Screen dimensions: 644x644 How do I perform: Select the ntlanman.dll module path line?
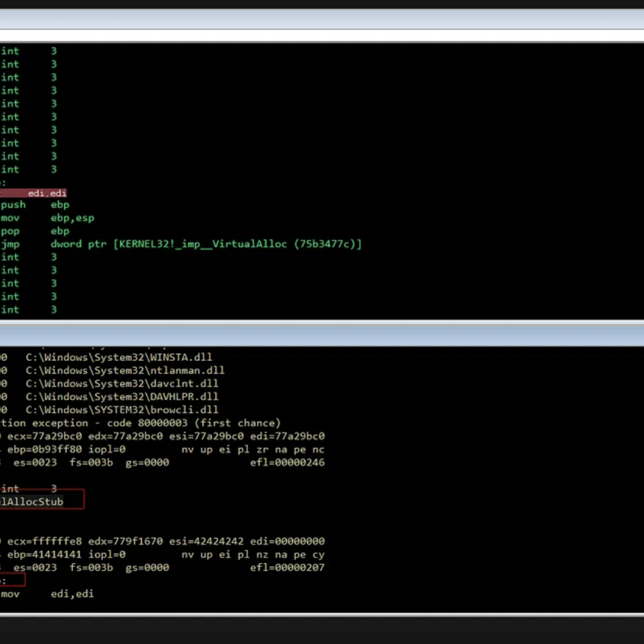click(x=125, y=370)
